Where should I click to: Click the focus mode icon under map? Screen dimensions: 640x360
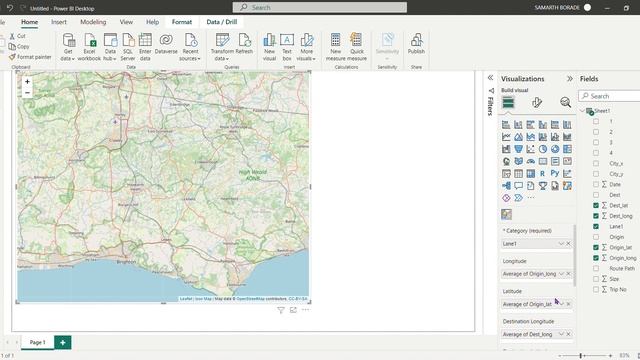[293, 310]
